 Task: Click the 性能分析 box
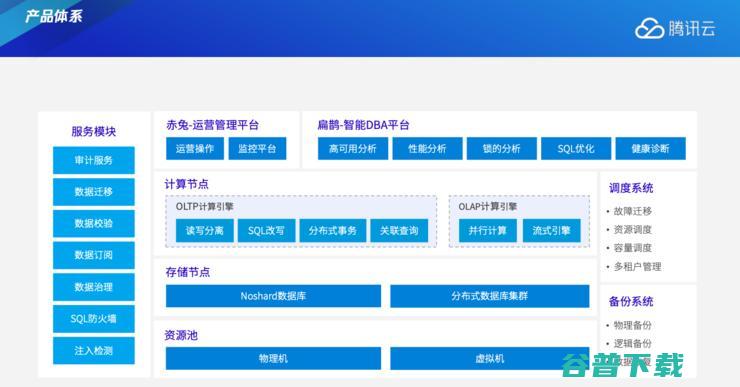coord(427,149)
